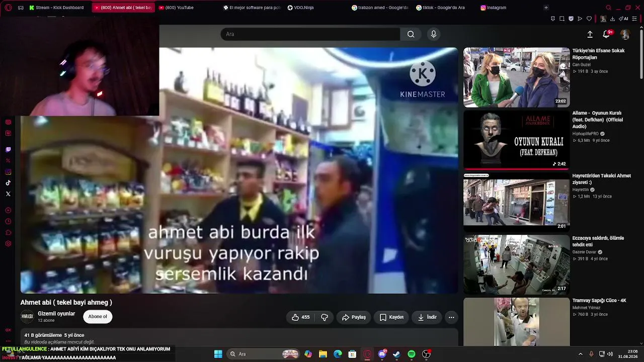Screen dimensions: 644x362
Task: Open File Explorer from the taskbar
Action: (x=323, y=354)
